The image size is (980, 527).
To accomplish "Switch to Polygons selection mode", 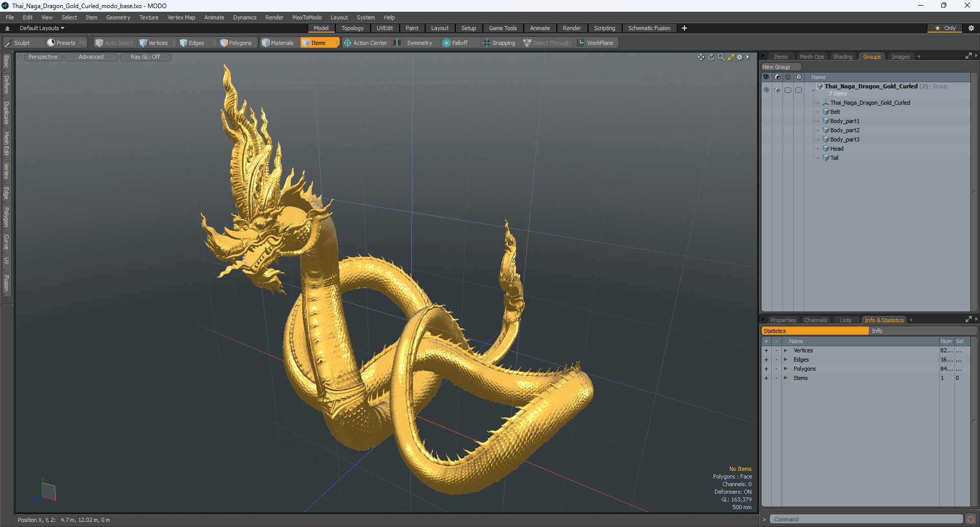I will point(236,43).
